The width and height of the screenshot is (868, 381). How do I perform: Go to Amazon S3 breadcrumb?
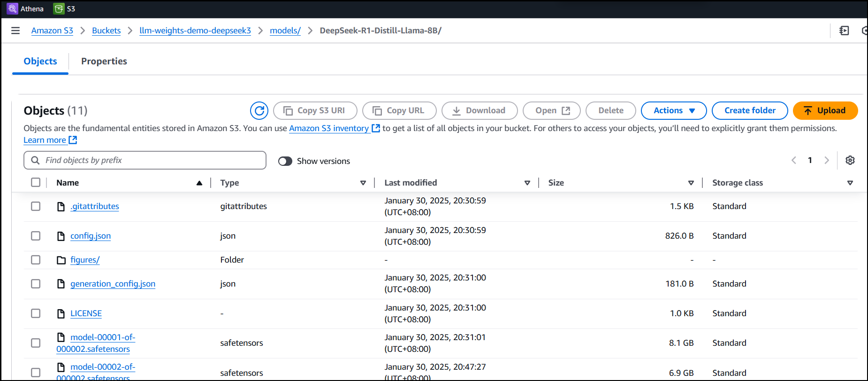click(x=52, y=31)
